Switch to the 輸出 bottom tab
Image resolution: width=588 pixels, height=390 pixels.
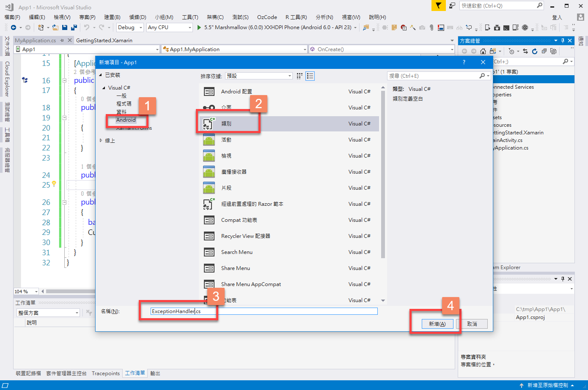155,374
